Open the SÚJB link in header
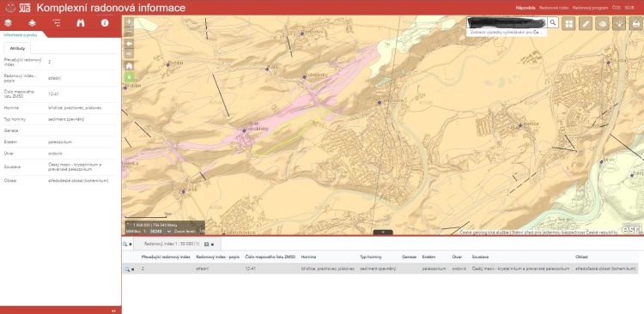Viewport: 644px width, 314px height. [629, 8]
